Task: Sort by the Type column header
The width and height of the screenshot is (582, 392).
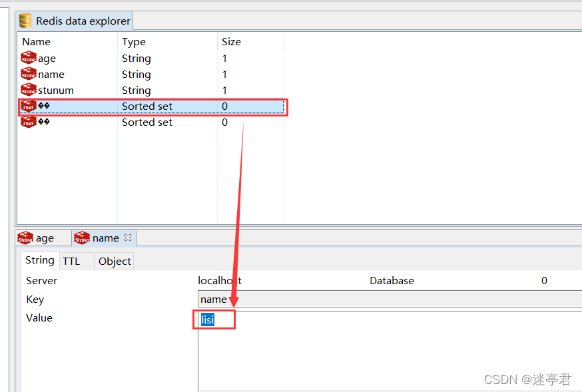Action: [134, 42]
